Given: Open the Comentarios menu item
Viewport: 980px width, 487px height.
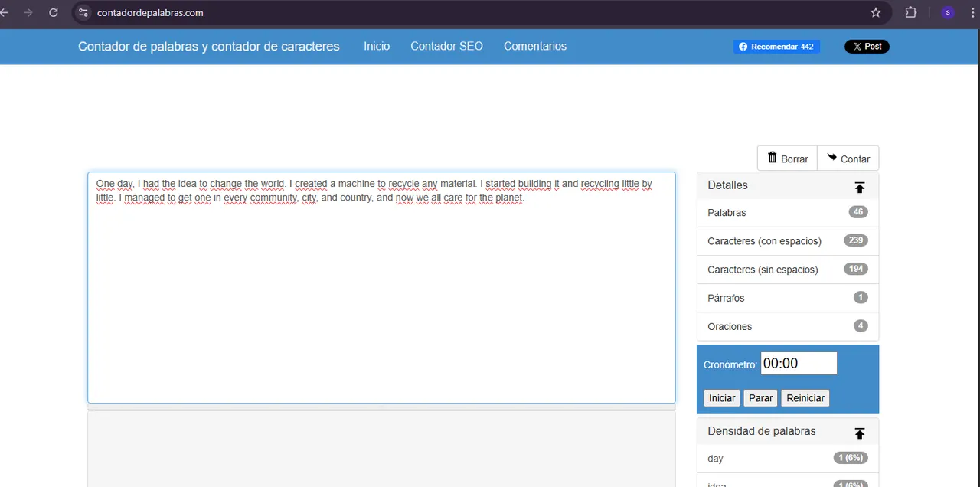Looking at the screenshot, I should pos(535,47).
